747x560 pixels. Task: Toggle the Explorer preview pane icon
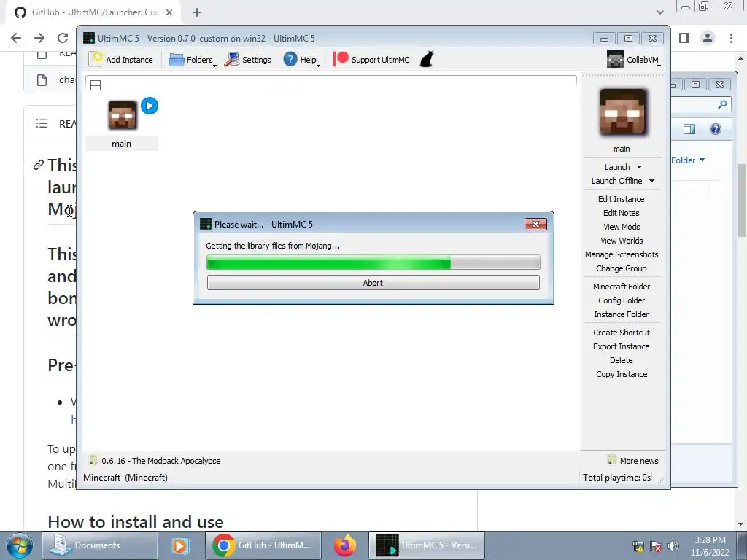coord(689,129)
